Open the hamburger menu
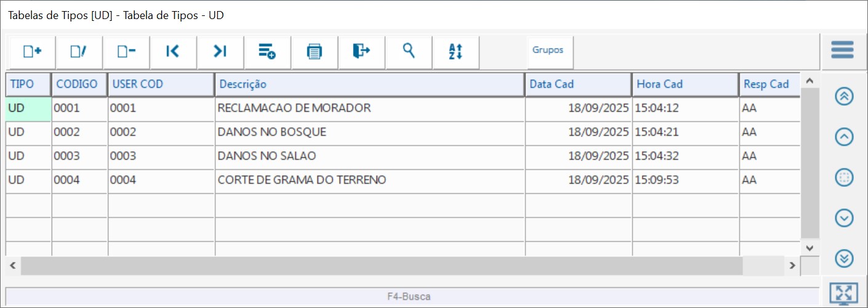The width and height of the screenshot is (868, 308). (x=842, y=50)
